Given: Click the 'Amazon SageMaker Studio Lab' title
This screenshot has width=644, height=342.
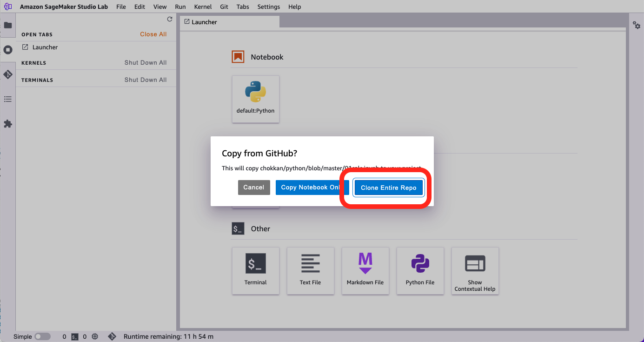Looking at the screenshot, I should tap(63, 7).
